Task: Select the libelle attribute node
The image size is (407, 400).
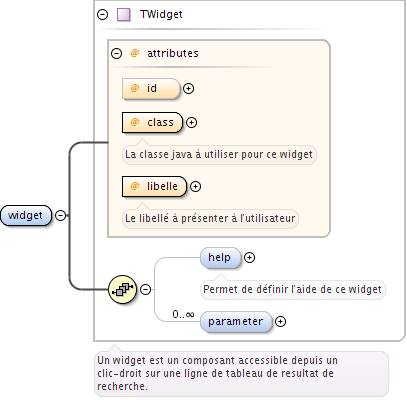Action: [x=155, y=186]
